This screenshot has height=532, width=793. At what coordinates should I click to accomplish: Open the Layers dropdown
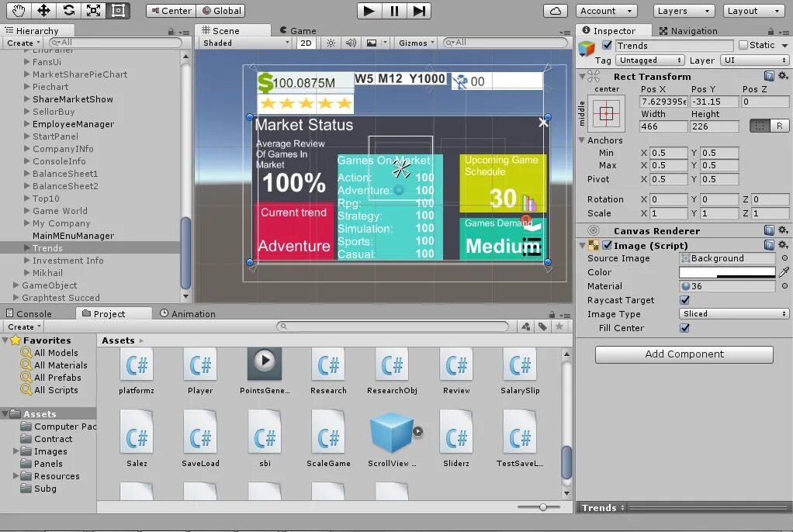tap(684, 11)
